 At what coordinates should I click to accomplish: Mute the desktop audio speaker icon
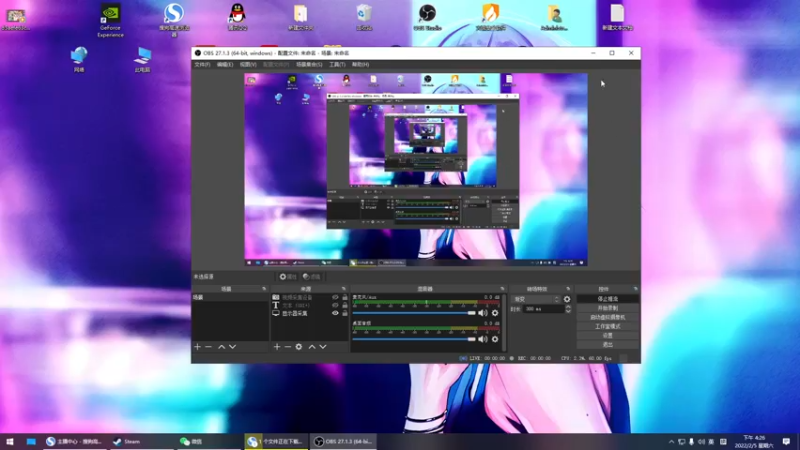(483, 339)
